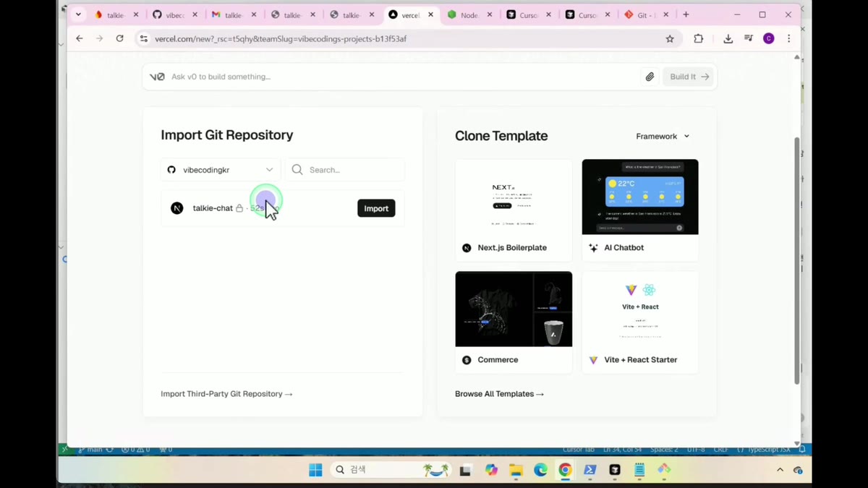Image resolution: width=868 pixels, height=488 pixels.
Task: Go back to the previous page
Action: tap(80, 39)
